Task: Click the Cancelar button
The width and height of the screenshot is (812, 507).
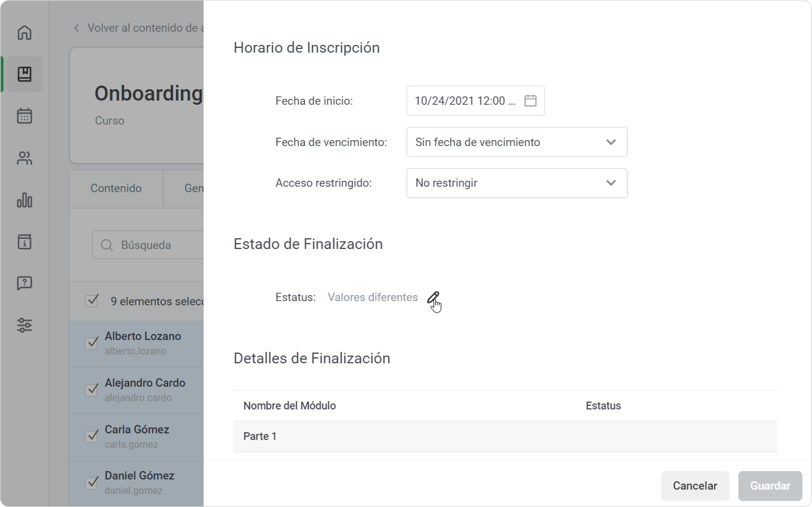Action: (x=695, y=485)
